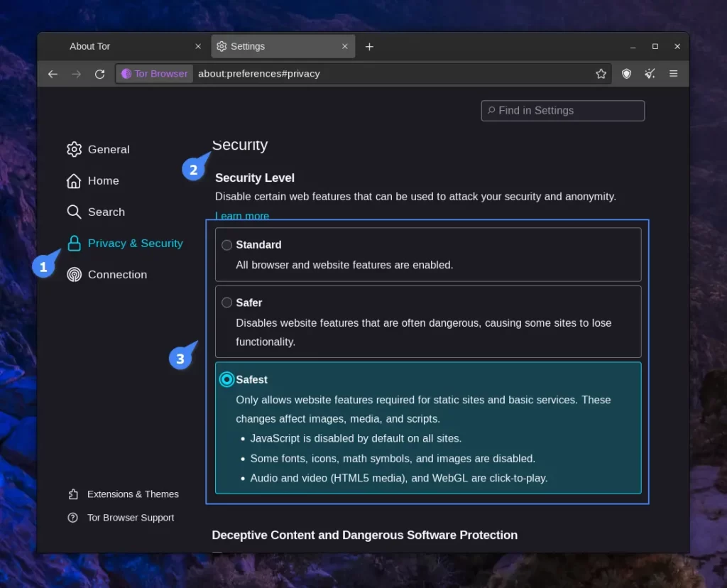Focus the Find in Settings search box
727x588 pixels.
coord(562,111)
